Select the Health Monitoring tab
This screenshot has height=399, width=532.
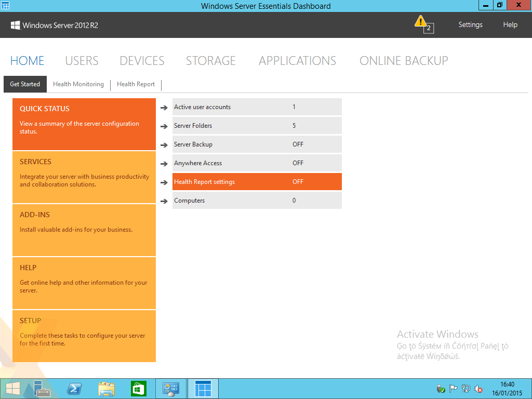[x=78, y=84]
